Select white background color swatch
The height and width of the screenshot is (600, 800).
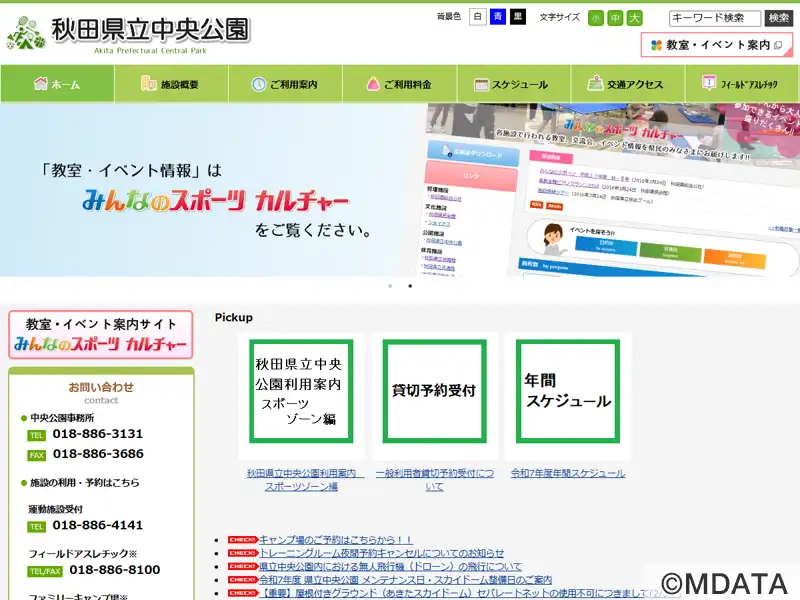coord(478,17)
